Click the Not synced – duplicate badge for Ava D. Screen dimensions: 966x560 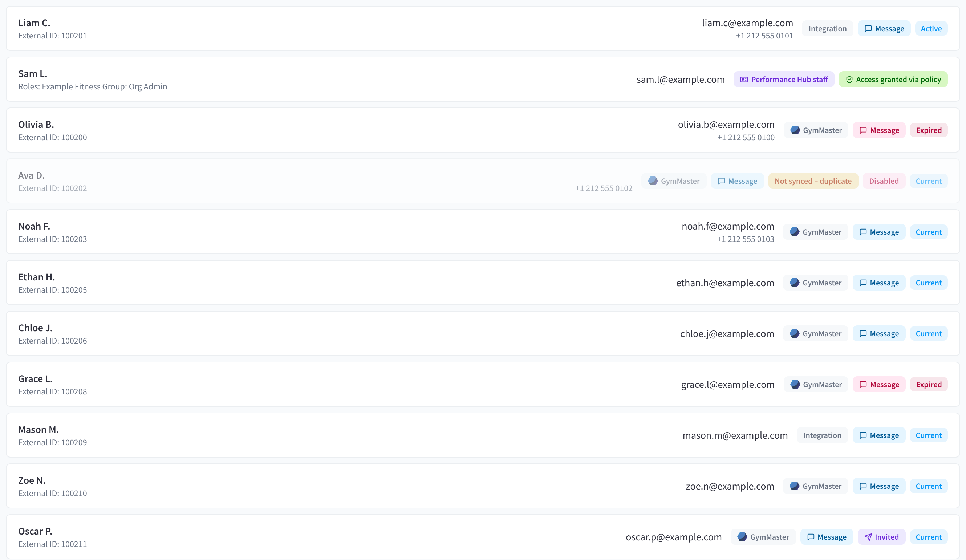coord(813,181)
